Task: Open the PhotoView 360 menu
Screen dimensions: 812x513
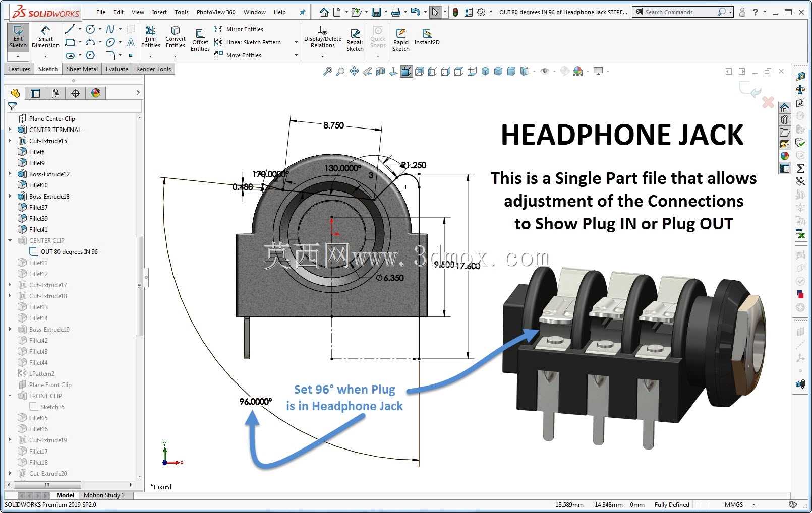Action: tap(216, 12)
